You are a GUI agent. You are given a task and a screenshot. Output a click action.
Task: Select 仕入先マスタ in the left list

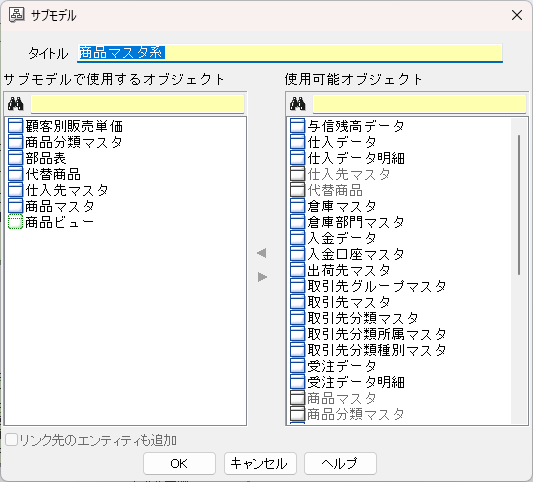[x=67, y=190]
